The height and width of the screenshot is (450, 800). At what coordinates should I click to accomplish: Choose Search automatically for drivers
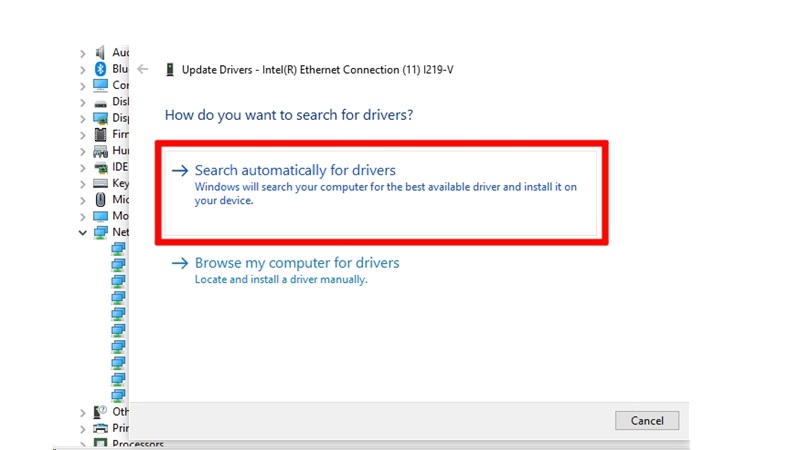click(295, 170)
